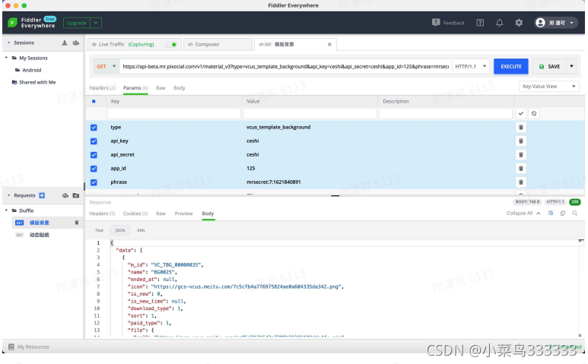Toggle the Live Traffic capturing switch
The image size is (588, 364).
[171, 45]
